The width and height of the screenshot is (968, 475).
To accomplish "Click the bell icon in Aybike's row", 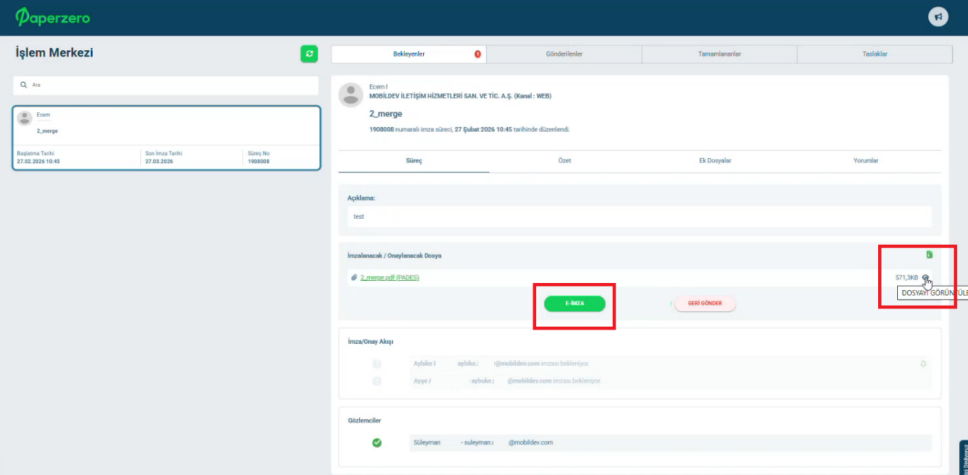I will tap(923, 364).
